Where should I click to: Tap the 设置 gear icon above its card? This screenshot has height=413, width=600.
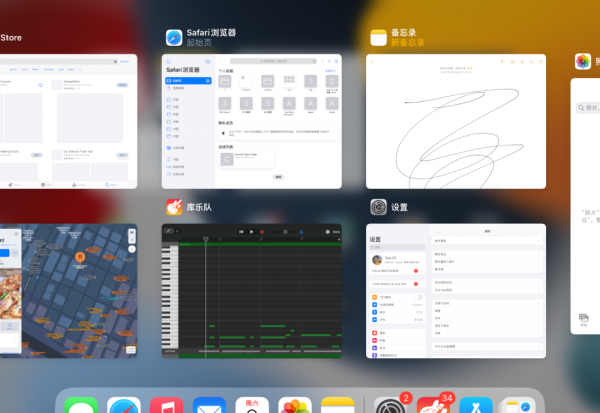[378, 207]
